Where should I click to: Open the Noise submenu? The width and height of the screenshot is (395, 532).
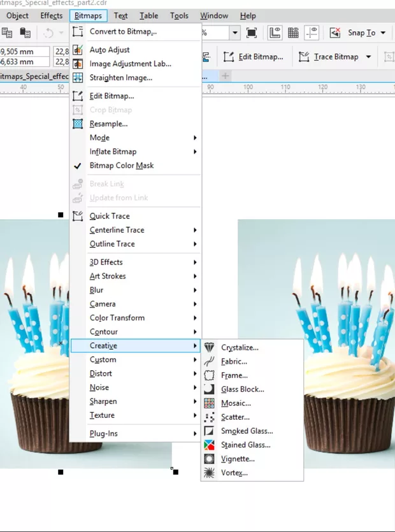tap(136, 387)
